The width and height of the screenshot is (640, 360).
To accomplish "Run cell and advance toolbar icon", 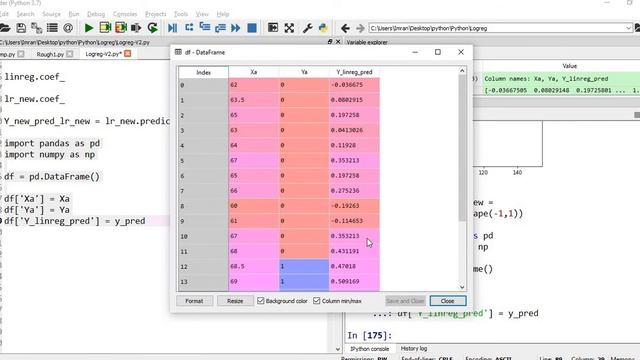I will click(x=121, y=28).
